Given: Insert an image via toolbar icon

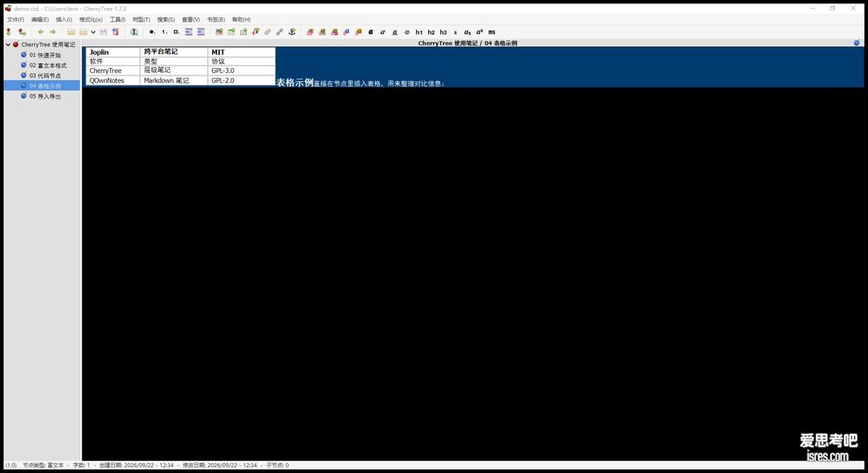Looking at the screenshot, I should coord(219,32).
